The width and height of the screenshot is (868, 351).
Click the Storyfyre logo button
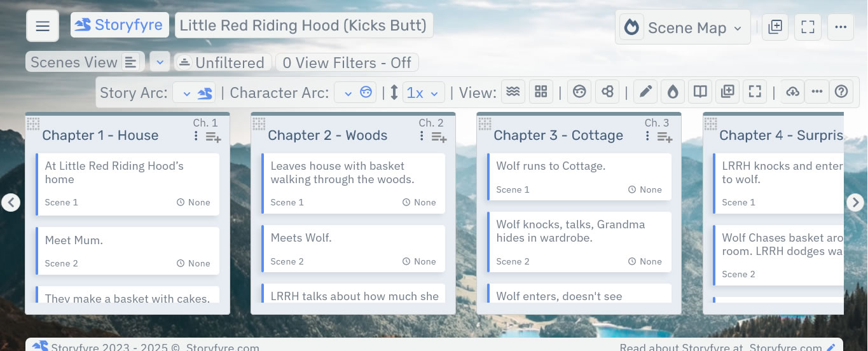[120, 25]
